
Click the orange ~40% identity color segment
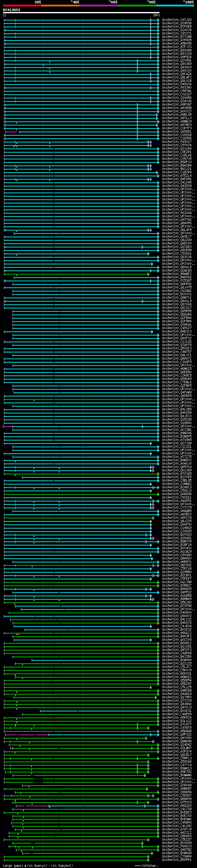tap(60, 6)
